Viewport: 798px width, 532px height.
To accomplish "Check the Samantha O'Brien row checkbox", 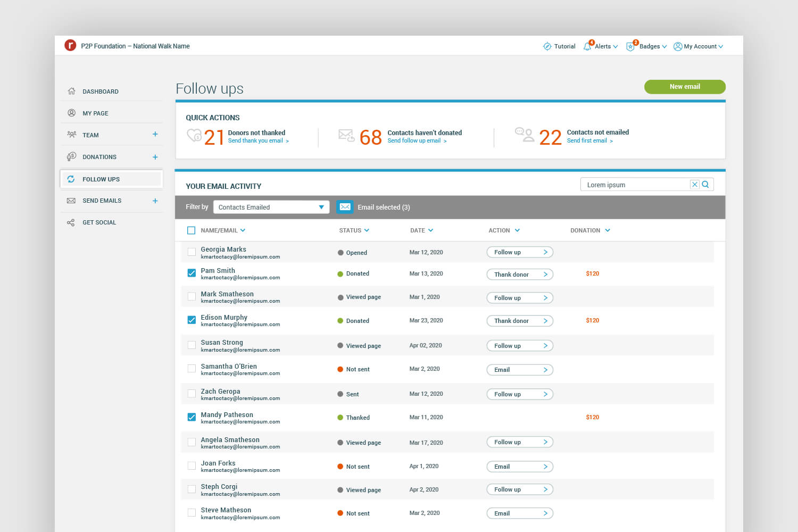I will 192,368.
